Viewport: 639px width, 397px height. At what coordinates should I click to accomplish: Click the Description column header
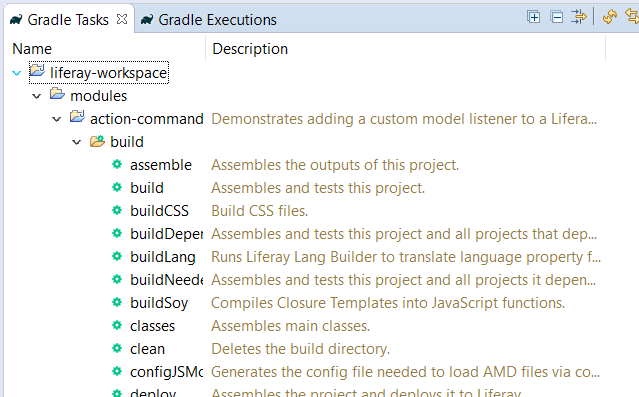click(250, 49)
